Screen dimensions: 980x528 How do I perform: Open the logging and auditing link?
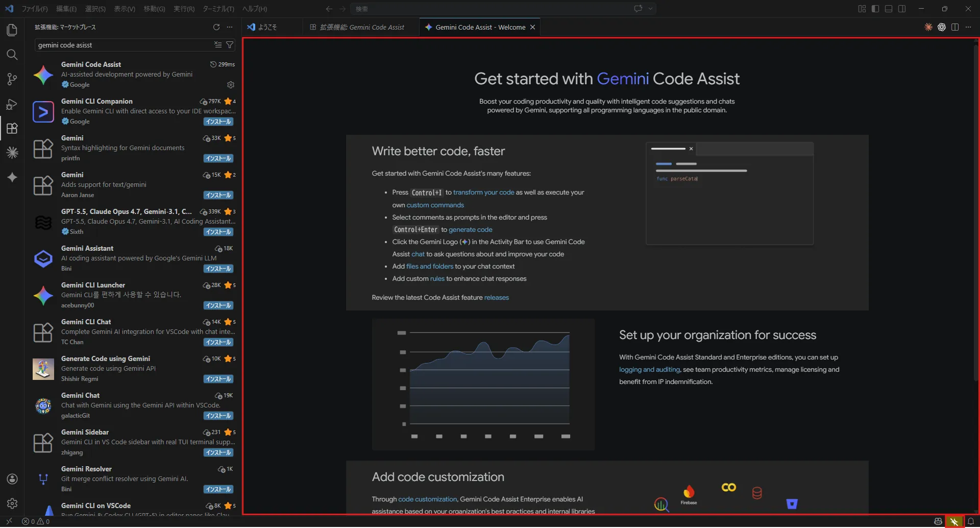coord(649,370)
